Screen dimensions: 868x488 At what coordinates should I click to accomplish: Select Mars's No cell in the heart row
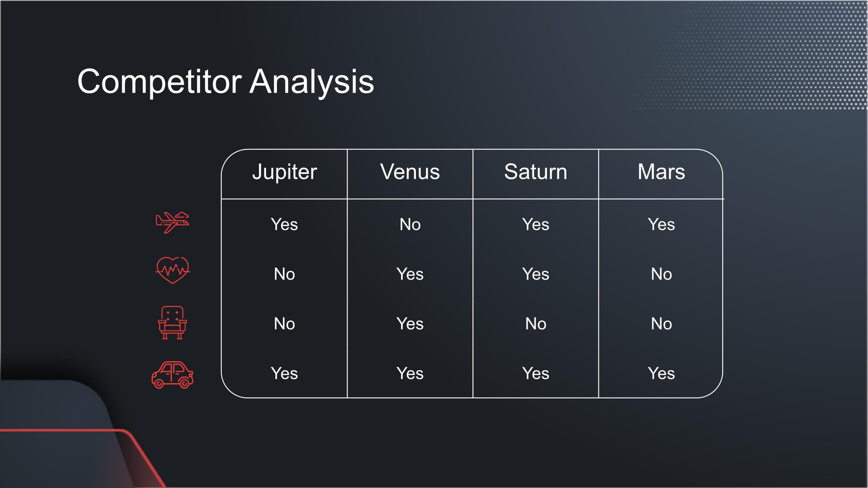661,274
